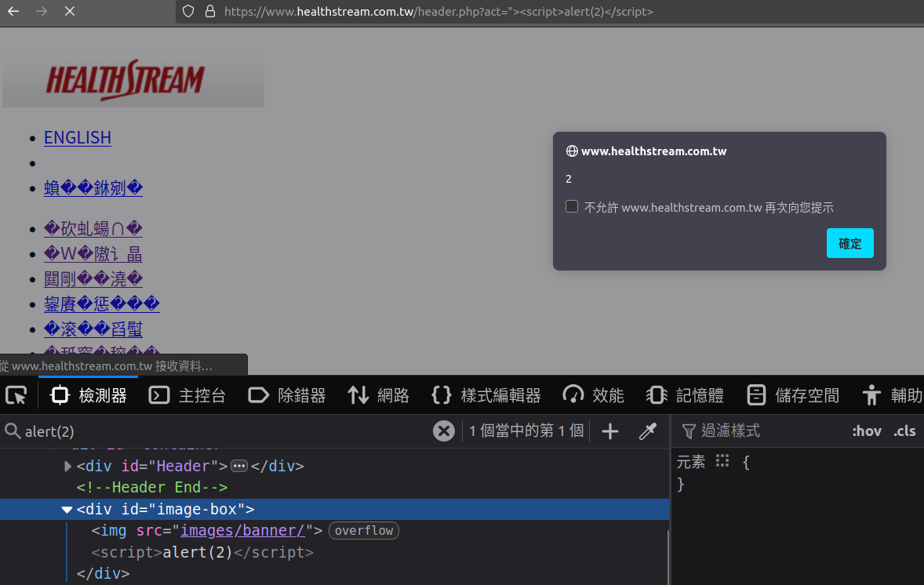
Task: Click the padlock site security icon
Action: pos(209,11)
